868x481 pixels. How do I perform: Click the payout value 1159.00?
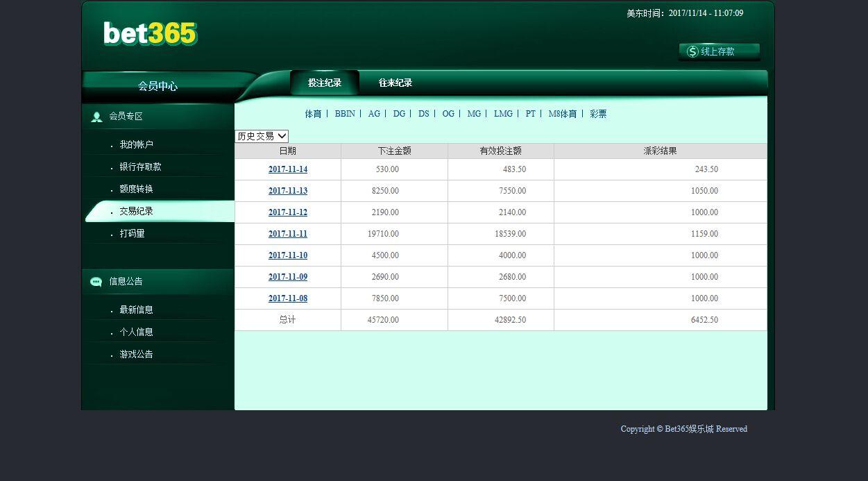click(x=704, y=234)
